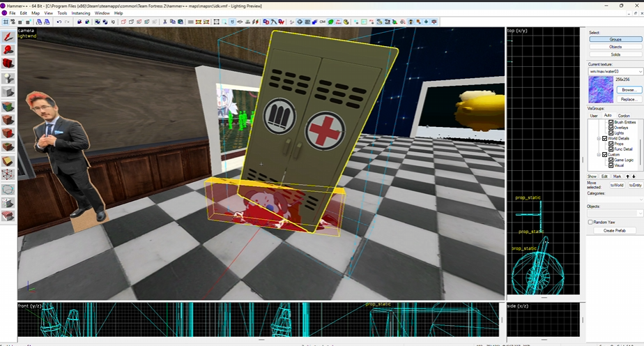Click the visgroup Mark button

tap(617, 176)
